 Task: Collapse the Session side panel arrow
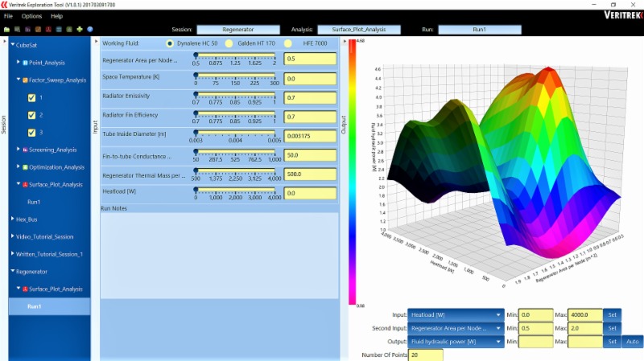coord(5,42)
